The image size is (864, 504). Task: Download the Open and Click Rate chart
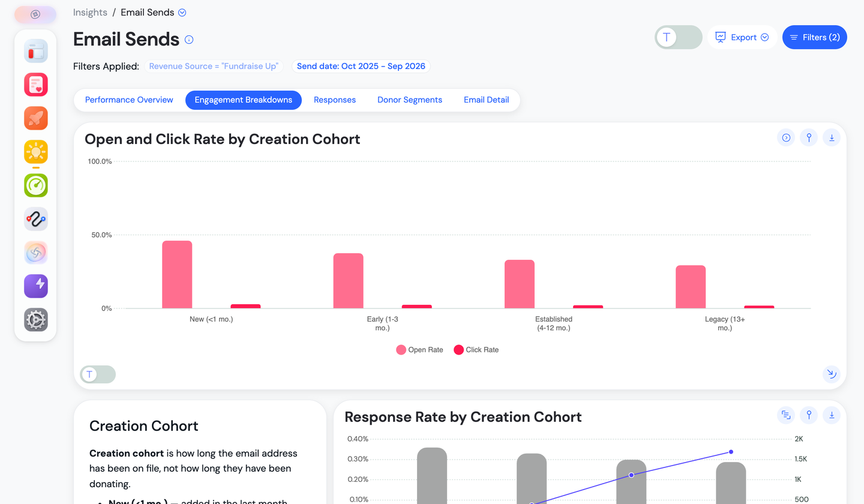(x=832, y=137)
